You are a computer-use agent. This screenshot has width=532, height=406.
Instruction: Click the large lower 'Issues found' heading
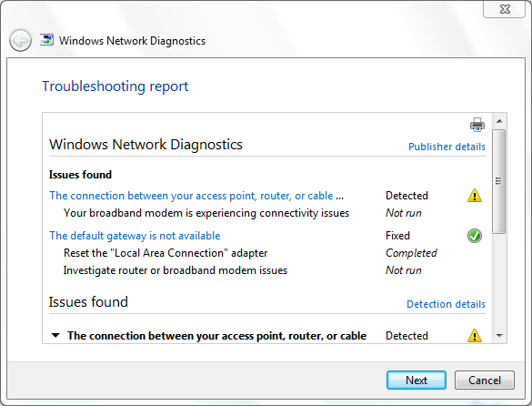[88, 301]
